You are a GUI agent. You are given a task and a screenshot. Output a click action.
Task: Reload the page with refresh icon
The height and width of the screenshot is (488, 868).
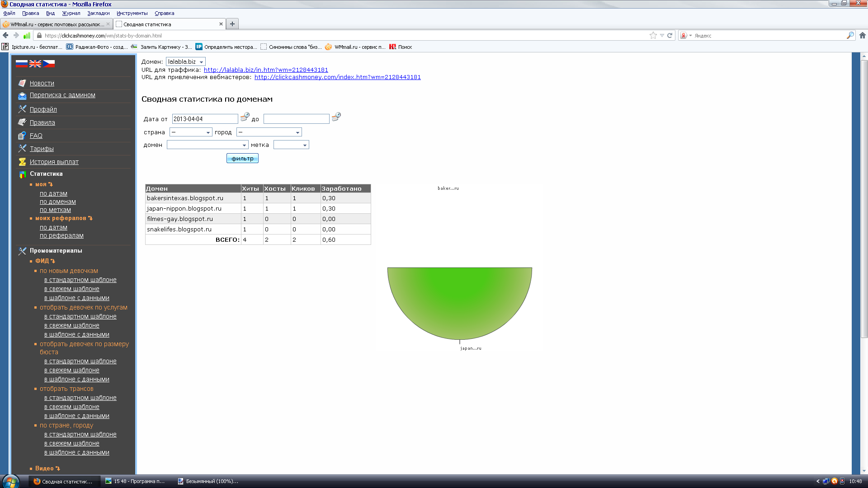tap(670, 35)
